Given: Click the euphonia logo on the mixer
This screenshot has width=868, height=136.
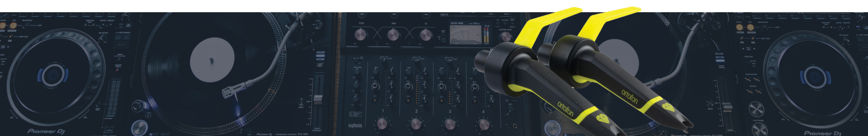Looking at the screenshot, I should 355,126.
